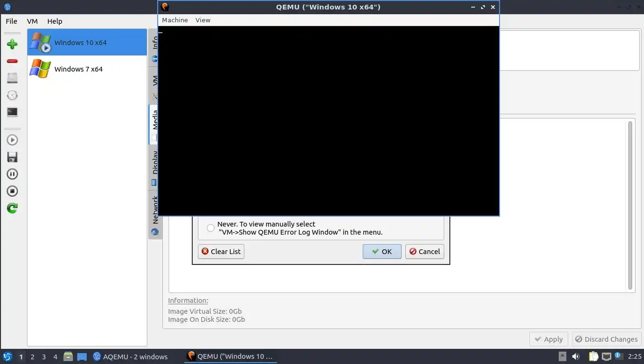Viewport: 644px width, 364px height.
Task: Click the notification alert tray icon
Action: (618, 356)
